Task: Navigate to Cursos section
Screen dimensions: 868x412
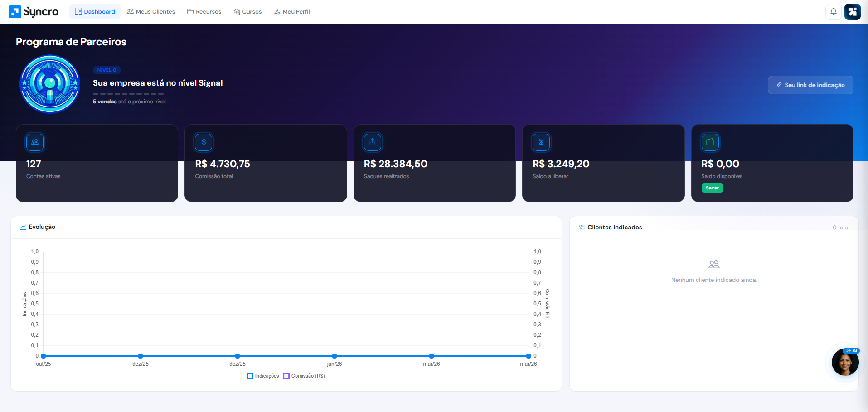Action: point(247,12)
